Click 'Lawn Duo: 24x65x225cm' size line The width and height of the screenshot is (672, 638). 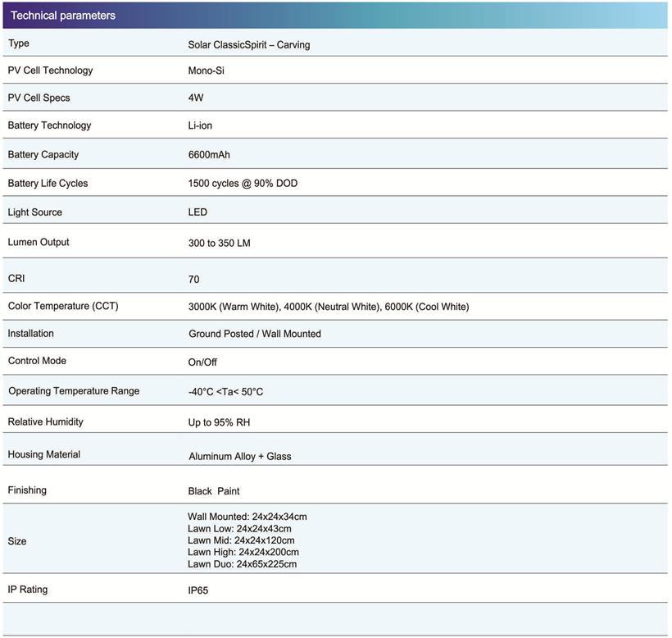click(242, 564)
